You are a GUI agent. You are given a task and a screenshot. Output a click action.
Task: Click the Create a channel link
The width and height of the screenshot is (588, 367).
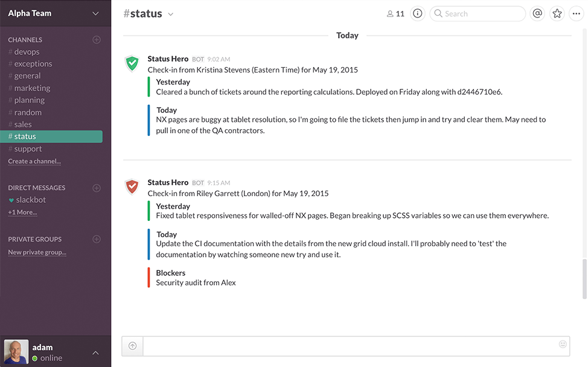pos(34,161)
